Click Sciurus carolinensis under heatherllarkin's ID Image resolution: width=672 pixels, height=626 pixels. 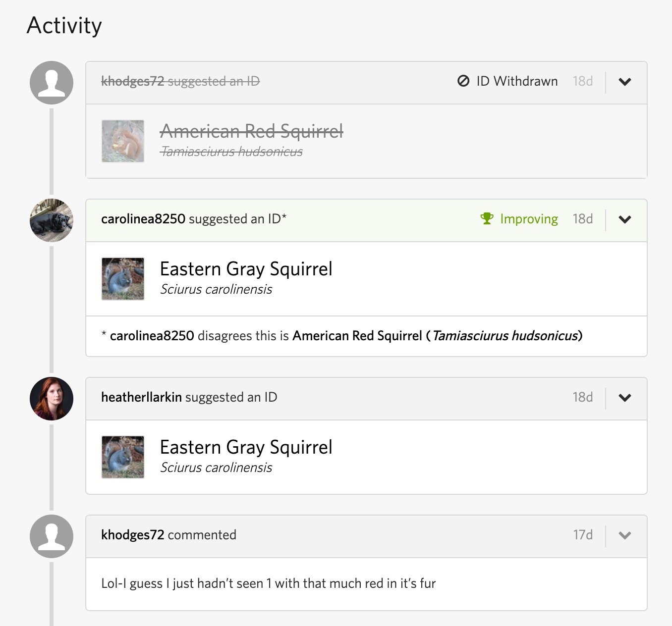tap(216, 468)
